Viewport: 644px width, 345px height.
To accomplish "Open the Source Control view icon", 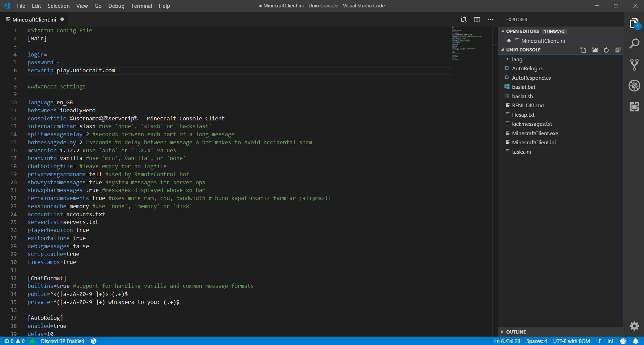I will coord(634,65).
